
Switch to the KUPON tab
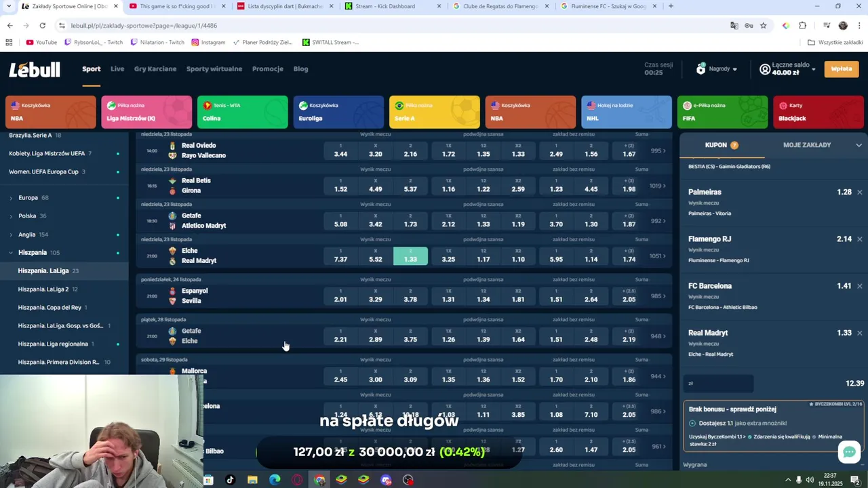(722, 145)
